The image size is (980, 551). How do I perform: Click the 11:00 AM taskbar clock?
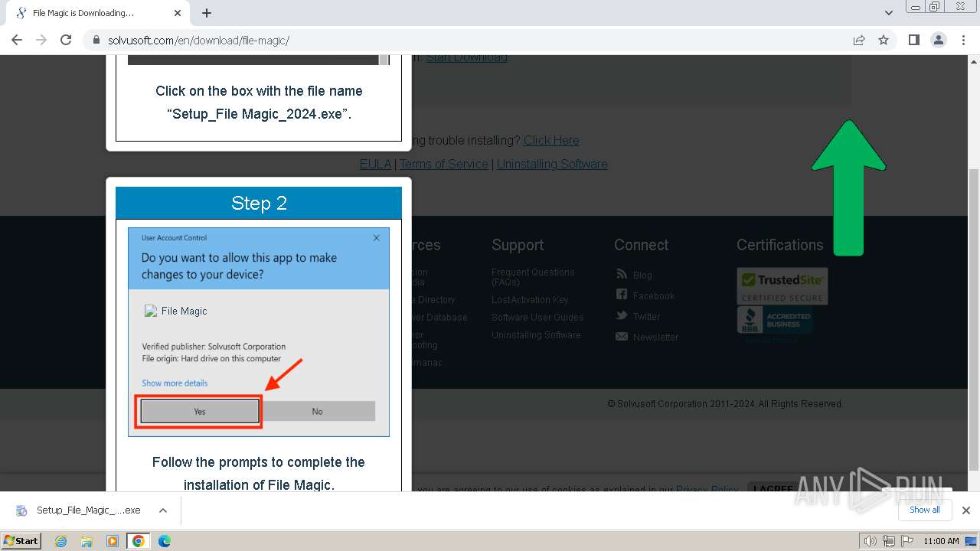coord(941,541)
